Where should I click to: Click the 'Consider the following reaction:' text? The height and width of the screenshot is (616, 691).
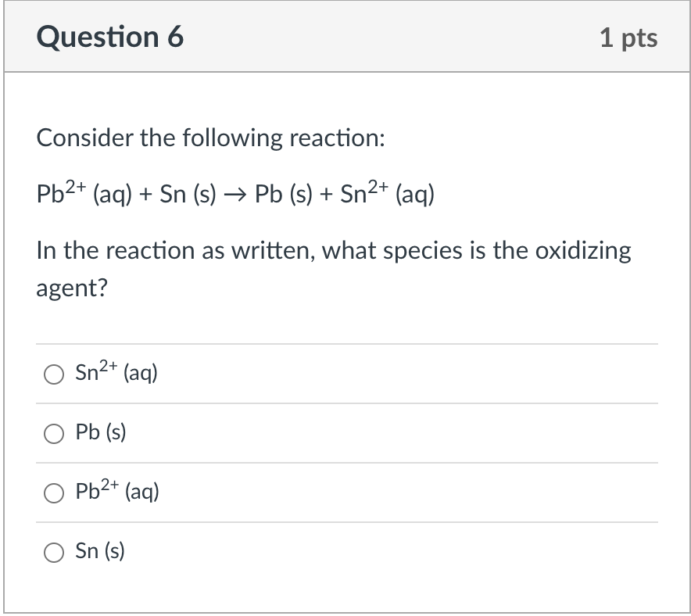click(210, 138)
